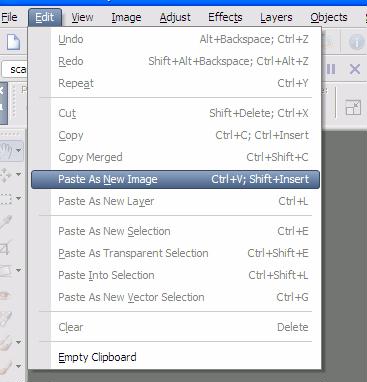Open the Layers menu
Image resolution: width=367 pixels, height=382 pixels.
coord(276,17)
